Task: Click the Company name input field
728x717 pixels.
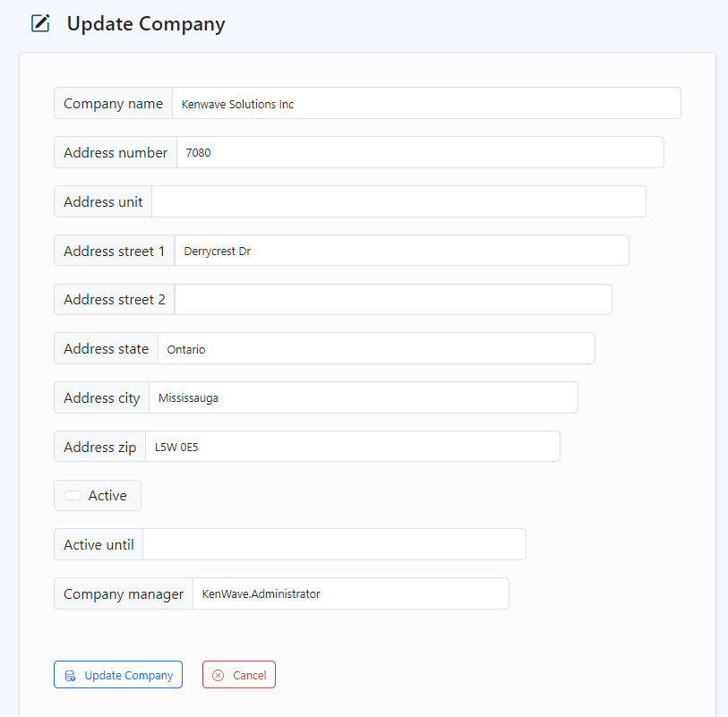Action: click(x=426, y=104)
